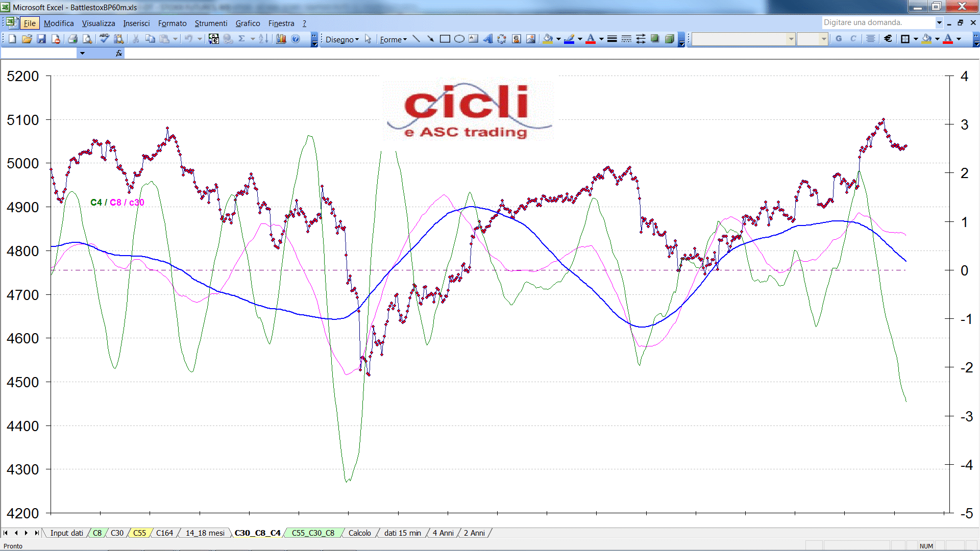This screenshot has height=551, width=980.
Task: Click the Undo arrow icon
Action: click(188, 39)
